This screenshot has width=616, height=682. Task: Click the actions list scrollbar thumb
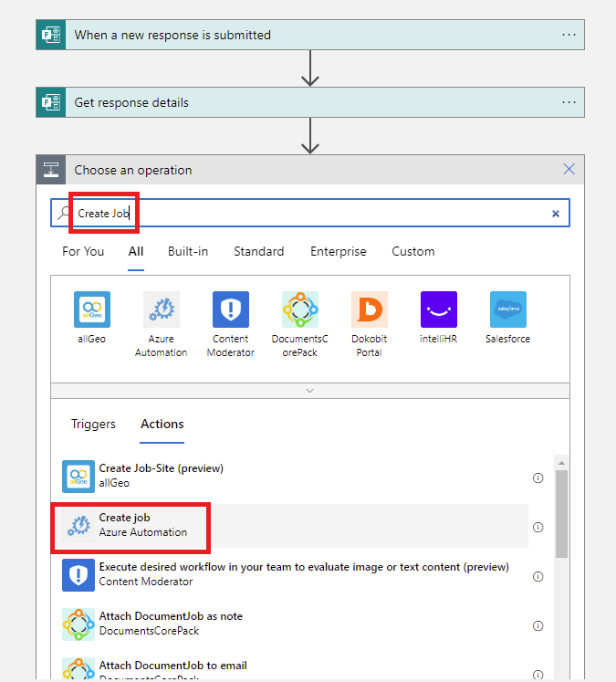(x=561, y=514)
